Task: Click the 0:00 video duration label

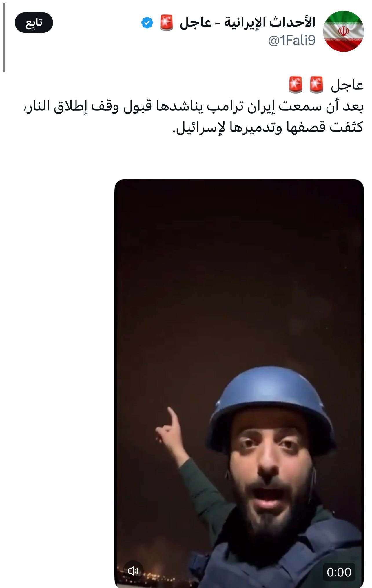Action: tap(339, 572)
